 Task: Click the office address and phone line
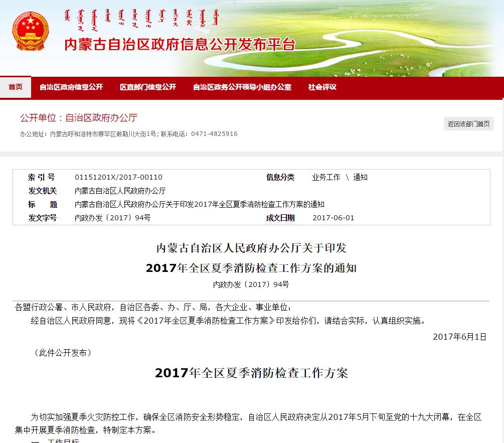(x=128, y=134)
